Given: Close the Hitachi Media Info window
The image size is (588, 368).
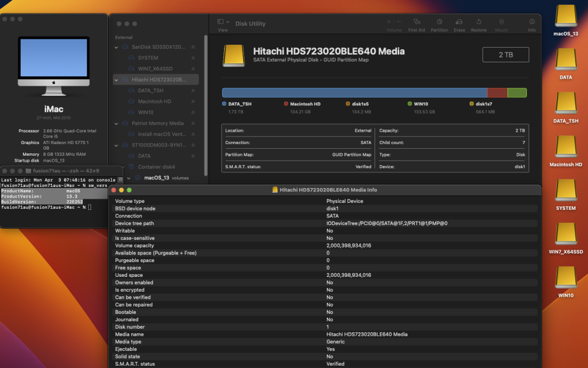Looking at the screenshot, I should pyautogui.click(x=113, y=190).
